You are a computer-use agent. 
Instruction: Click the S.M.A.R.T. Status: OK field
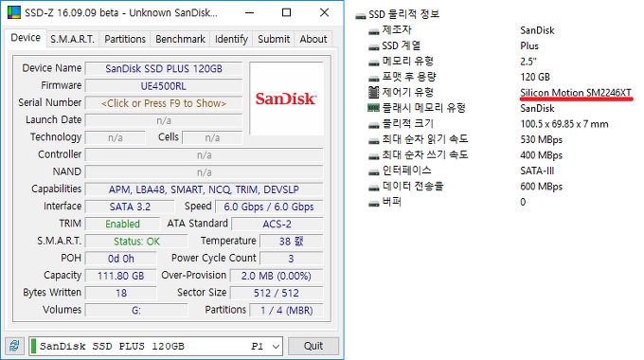click(x=136, y=242)
